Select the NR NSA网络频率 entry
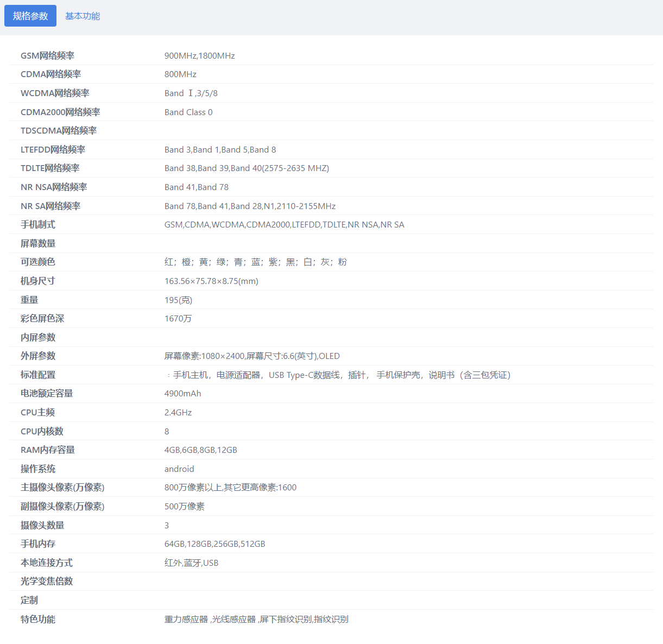The image size is (663, 644). click(197, 187)
